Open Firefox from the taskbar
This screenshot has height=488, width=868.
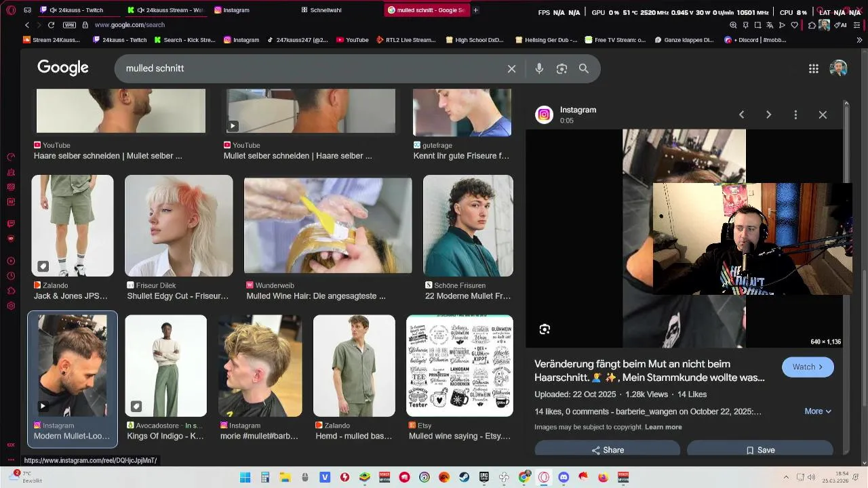603,477
